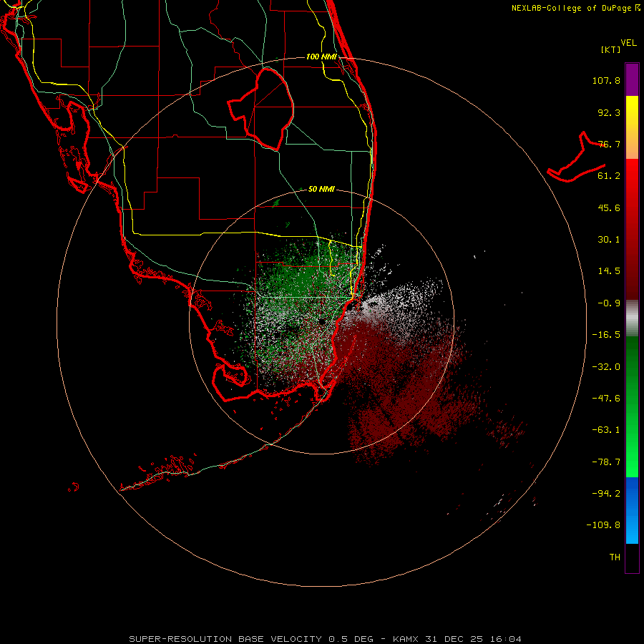Click the -47.6 legend value
The height and width of the screenshot is (644, 644).
tap(606, 399)
